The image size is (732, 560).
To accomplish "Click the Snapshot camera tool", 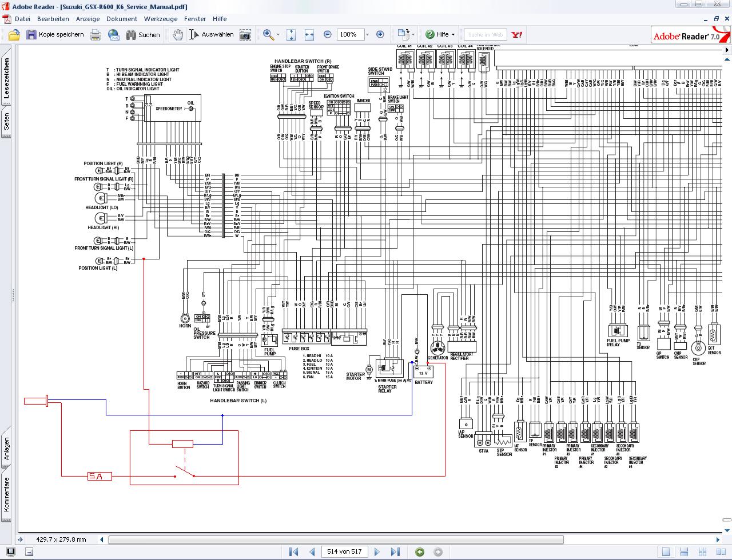I will (x=245, y=35).
